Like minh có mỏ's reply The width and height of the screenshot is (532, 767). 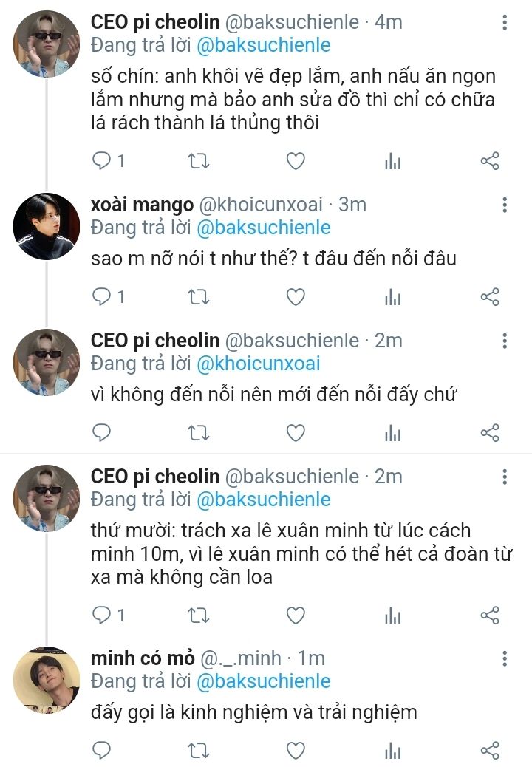296,751
